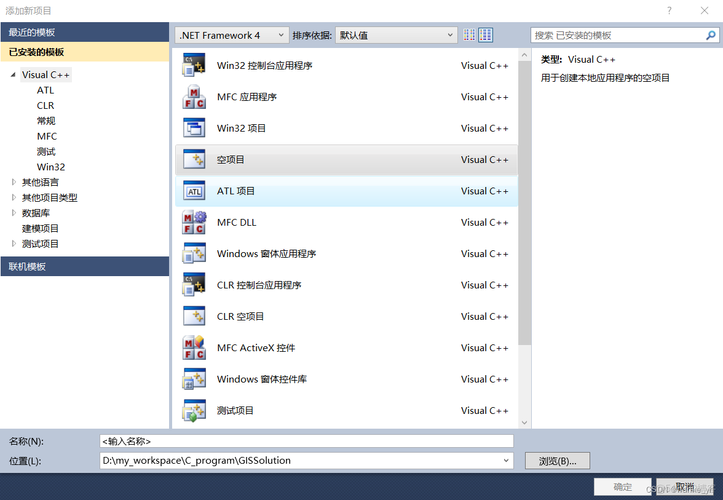This screenshot has height=500, width=723.
Task: Click the 浏览(B)... button
Action: [557, 461]
